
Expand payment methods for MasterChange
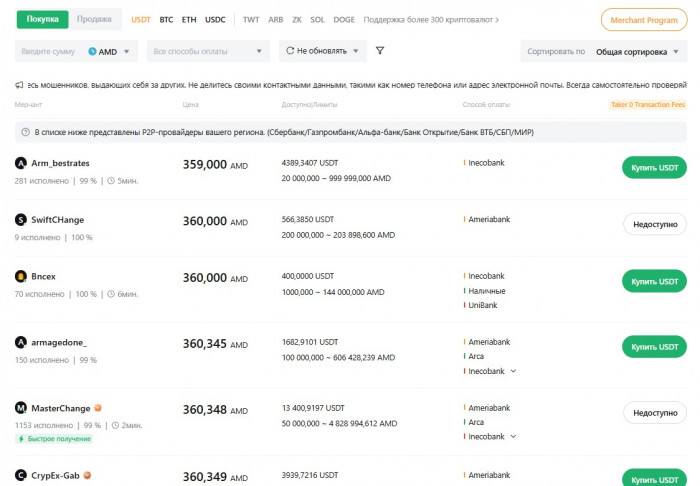513,436
